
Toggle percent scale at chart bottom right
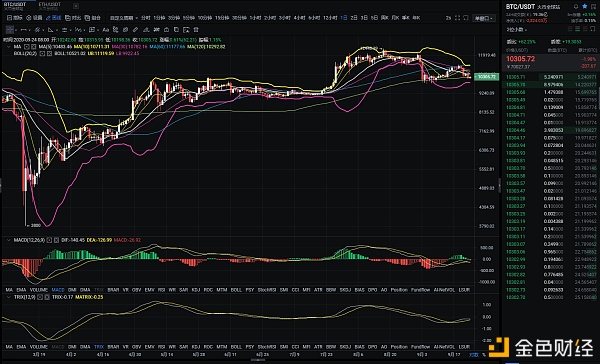click(484, 355)
